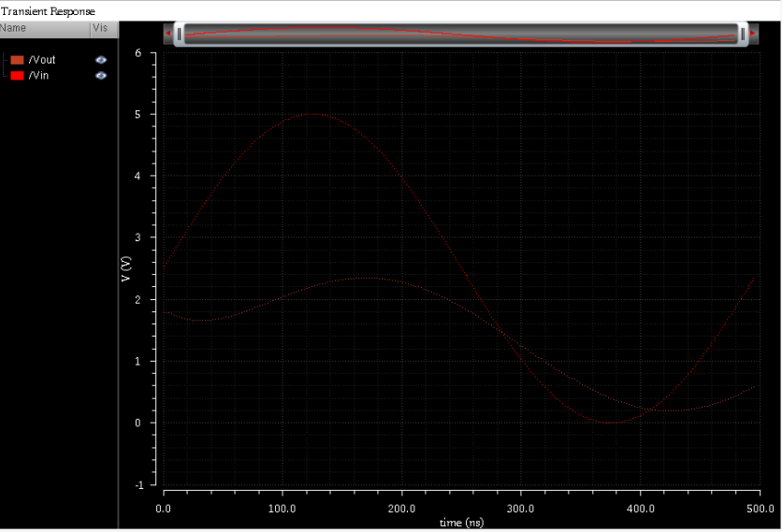Click the /Vout color swatch

pyautogui.click(x=17, y=60)
